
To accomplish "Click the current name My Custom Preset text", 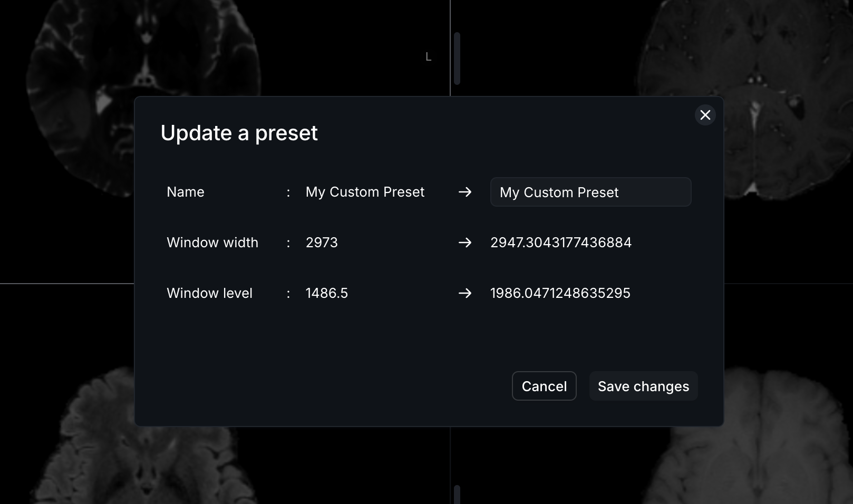I will click(x=365, y=192).
